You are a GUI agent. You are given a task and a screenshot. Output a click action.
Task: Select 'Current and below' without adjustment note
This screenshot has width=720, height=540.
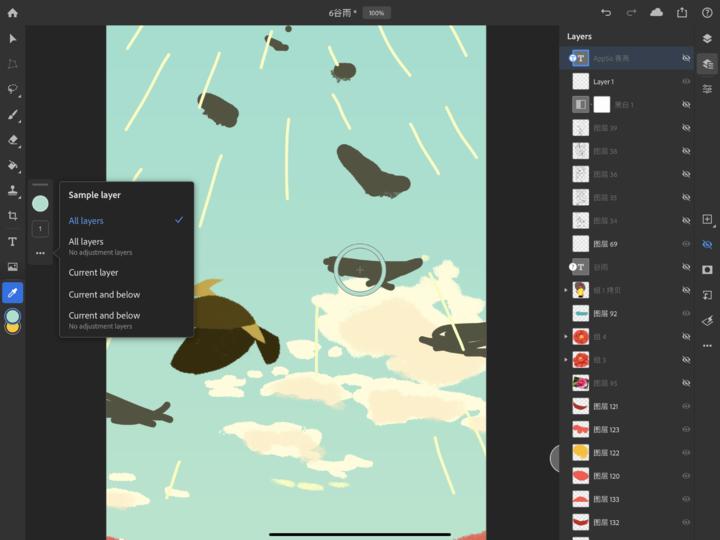point(104,294)
